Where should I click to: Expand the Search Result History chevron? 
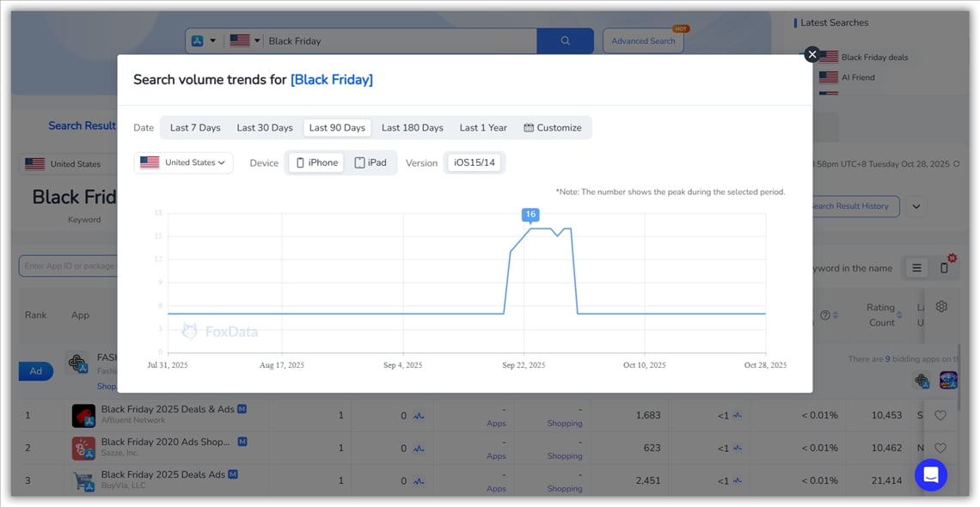pyautogui.click(x=916, y=206)
